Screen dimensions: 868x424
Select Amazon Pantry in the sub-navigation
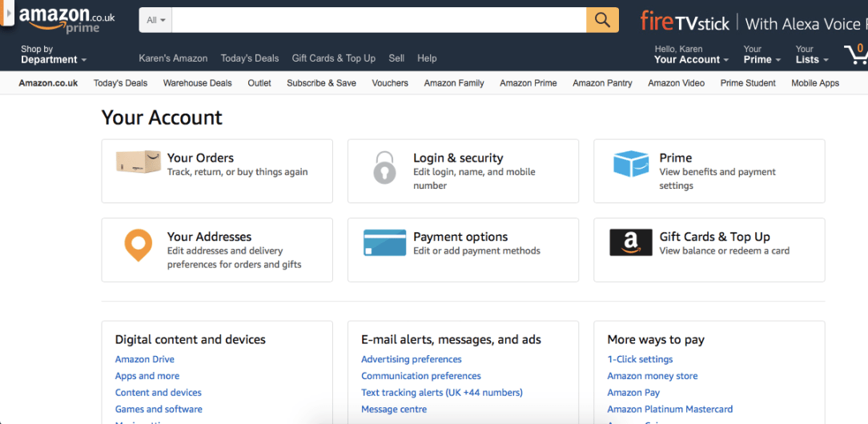(x=602, y=83)
